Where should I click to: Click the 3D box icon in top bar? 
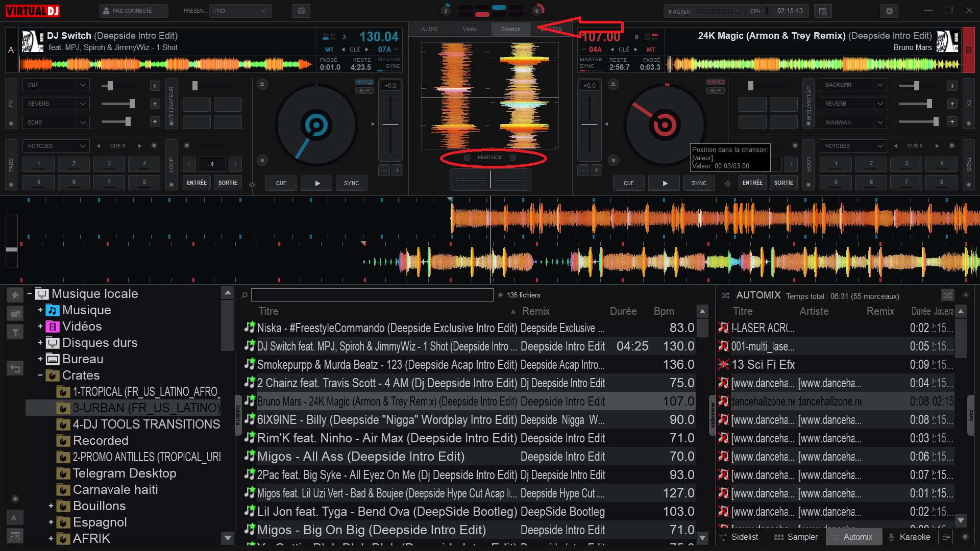[x=301, y=11]
